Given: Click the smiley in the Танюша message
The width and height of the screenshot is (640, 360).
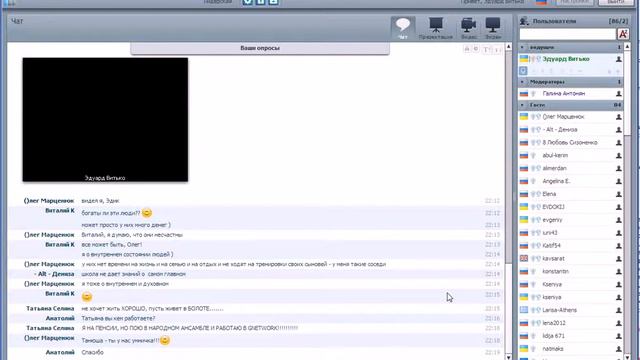Looking at the screenshot, I should coord(165,340).
